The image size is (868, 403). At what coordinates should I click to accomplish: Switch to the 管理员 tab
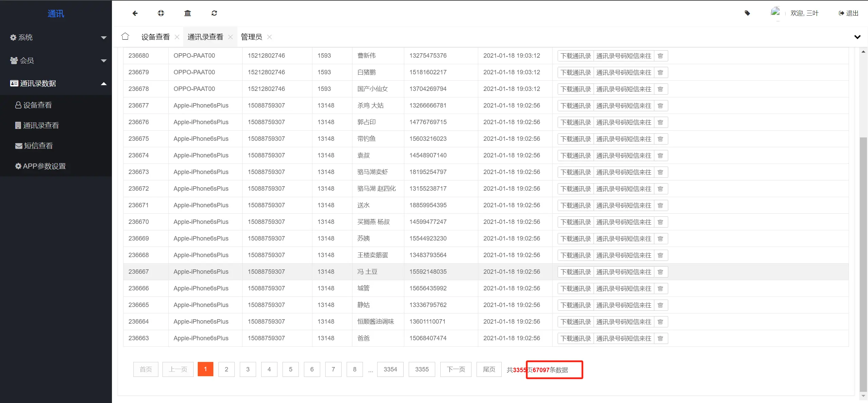(x=251, y=37)
